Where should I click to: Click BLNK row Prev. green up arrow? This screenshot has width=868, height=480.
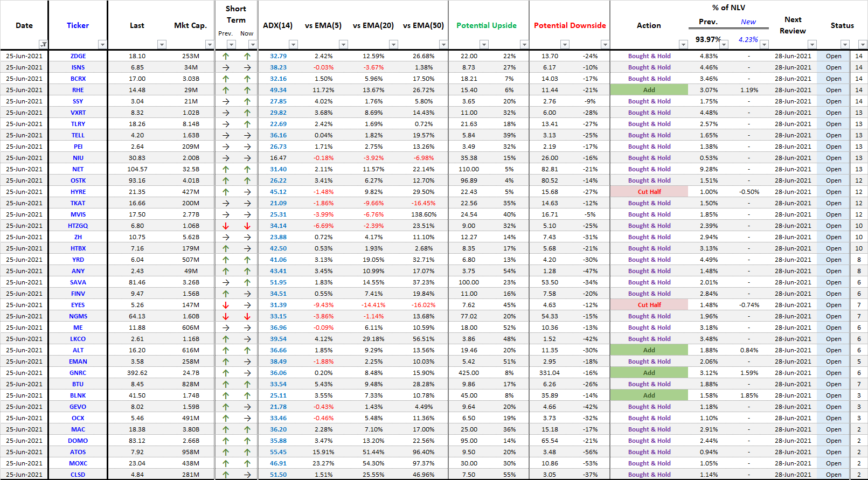click(226, 395)
